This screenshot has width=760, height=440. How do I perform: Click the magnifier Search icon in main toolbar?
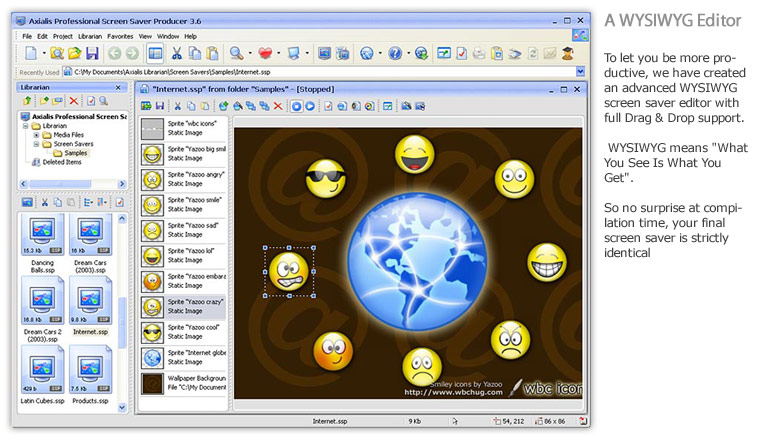click(236, 53)
